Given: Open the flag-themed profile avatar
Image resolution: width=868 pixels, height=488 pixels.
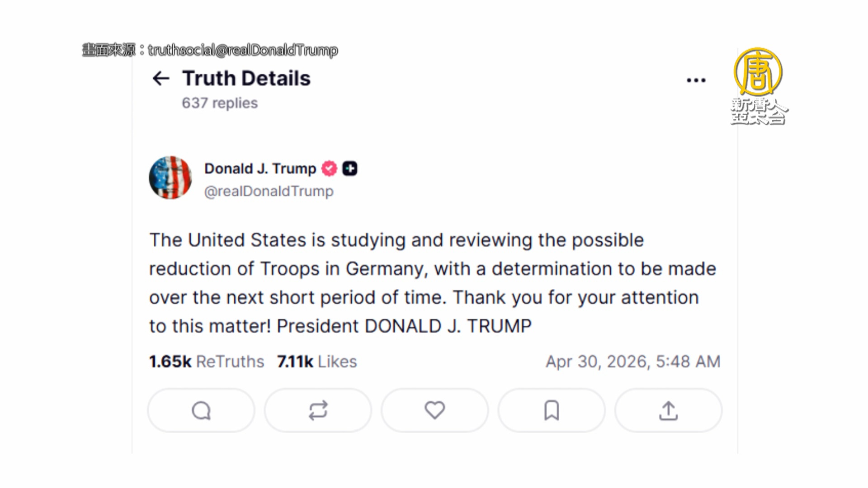Looking at the screenshot, I should click(170, 178).
